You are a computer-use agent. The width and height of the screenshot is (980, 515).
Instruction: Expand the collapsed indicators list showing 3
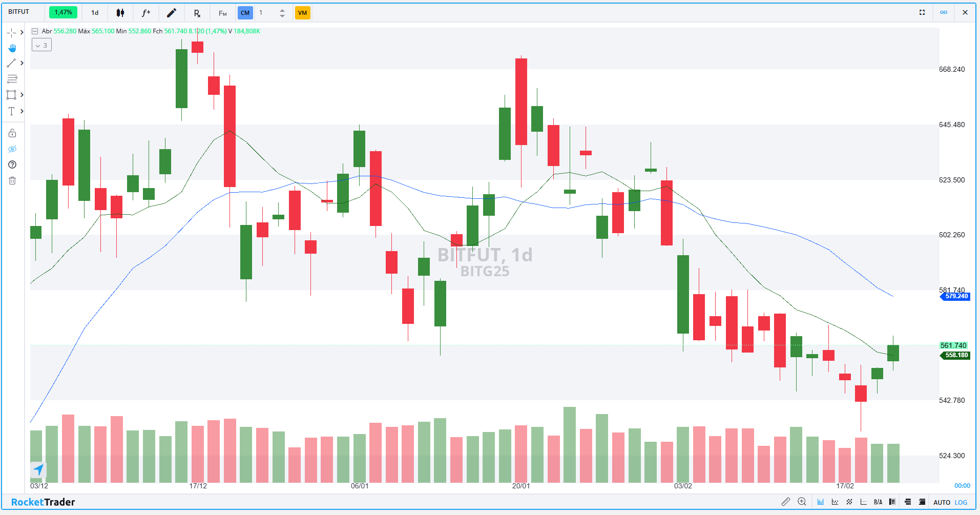[x=41, y=45]
